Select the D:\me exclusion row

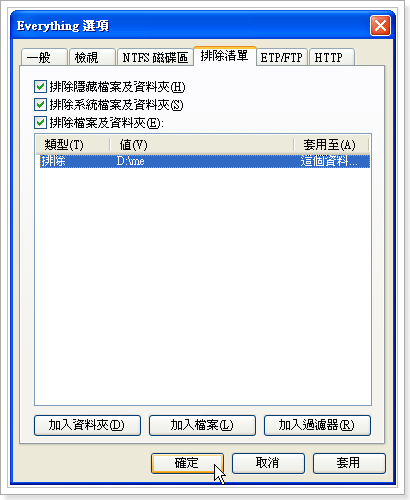tap(205, 161)
